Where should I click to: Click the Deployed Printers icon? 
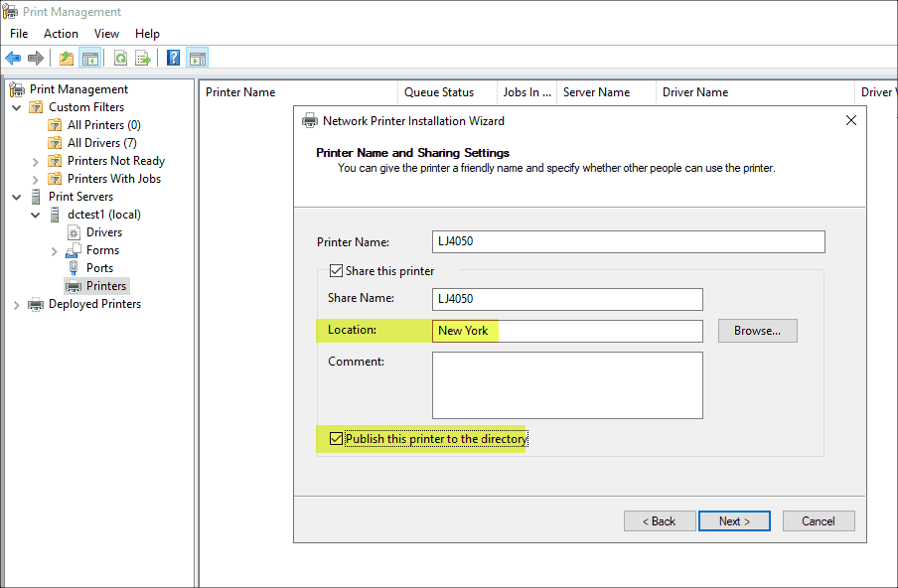coord(36,304)
